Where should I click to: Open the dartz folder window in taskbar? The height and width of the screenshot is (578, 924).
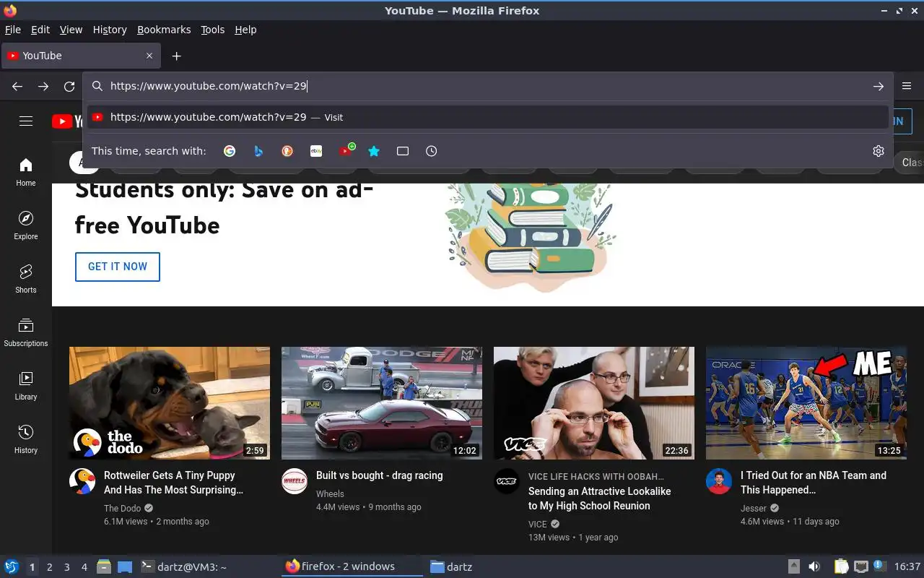click(451, 567)
